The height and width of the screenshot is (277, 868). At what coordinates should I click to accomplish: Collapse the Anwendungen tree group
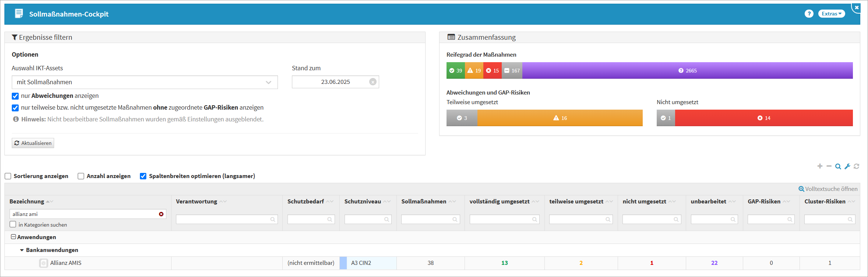[x=13, y=237]
